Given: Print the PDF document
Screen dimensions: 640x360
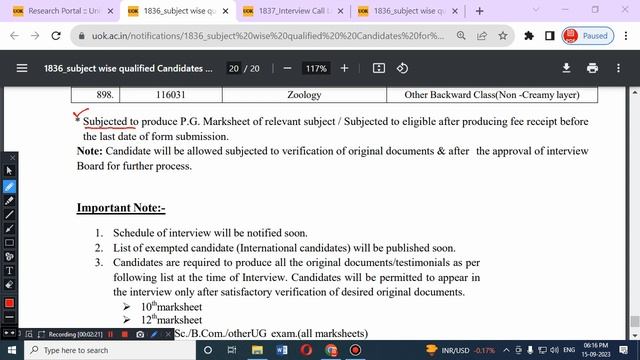Looking at the screenshot, I should click(592, 68).
